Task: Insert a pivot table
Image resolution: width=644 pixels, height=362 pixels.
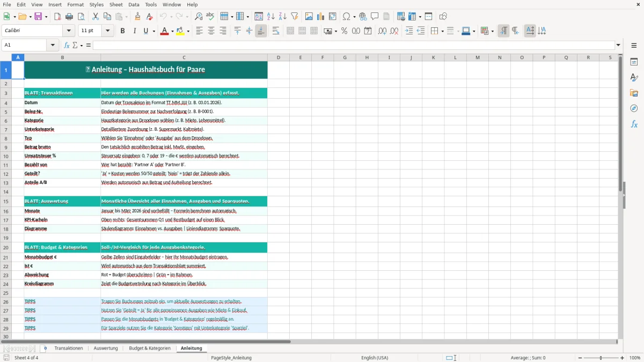Action: click(332, 17)
